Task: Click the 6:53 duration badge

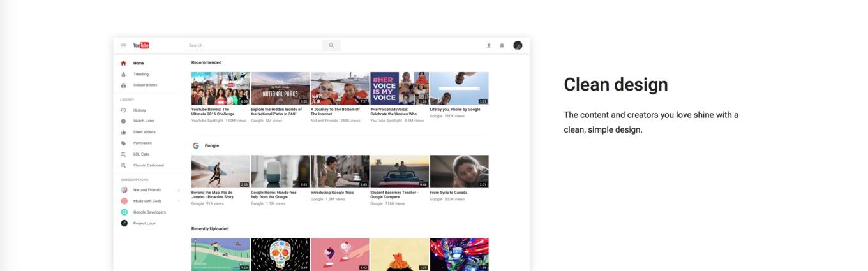Action: pos(244,101)
